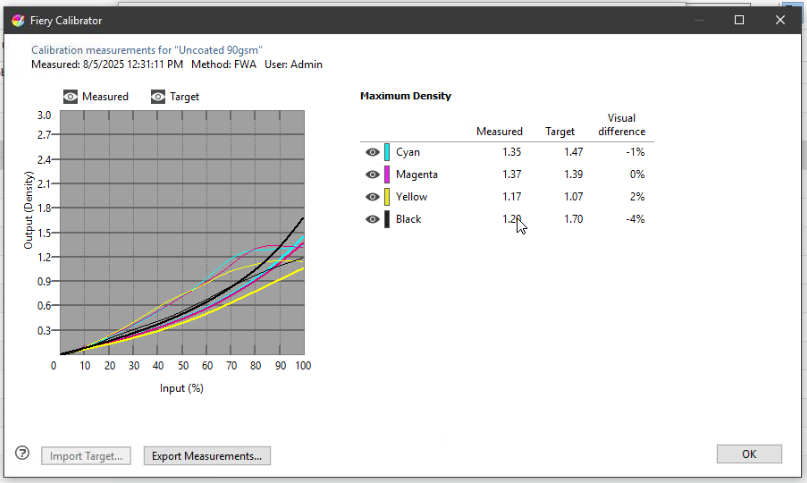Hide the Cyan channel eye toggle

(372, 152)
